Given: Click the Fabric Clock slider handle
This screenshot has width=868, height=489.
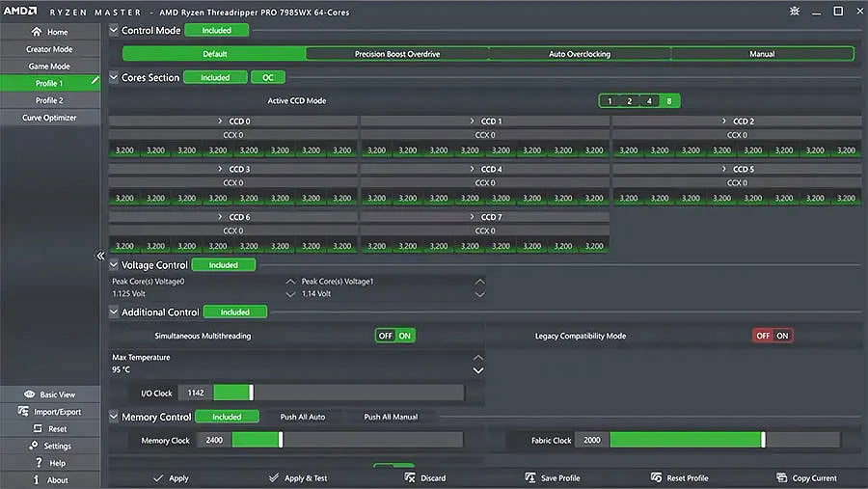Looking at the screenshot, I should [764, 440].
